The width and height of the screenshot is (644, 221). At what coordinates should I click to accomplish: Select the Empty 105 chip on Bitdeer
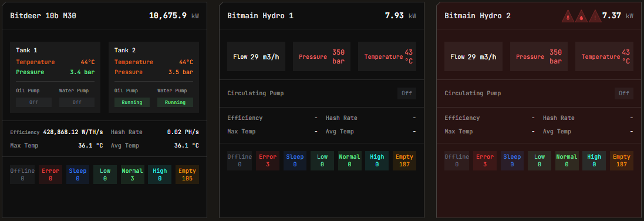(187, 175)
